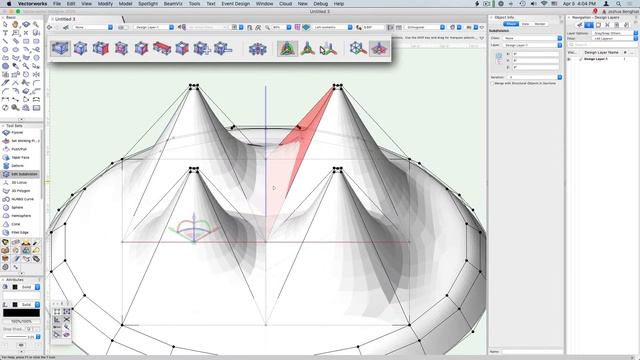Click the fit to objects view bar icon
The width and height of the screenshot is (640, 360).
pos(258,27)
